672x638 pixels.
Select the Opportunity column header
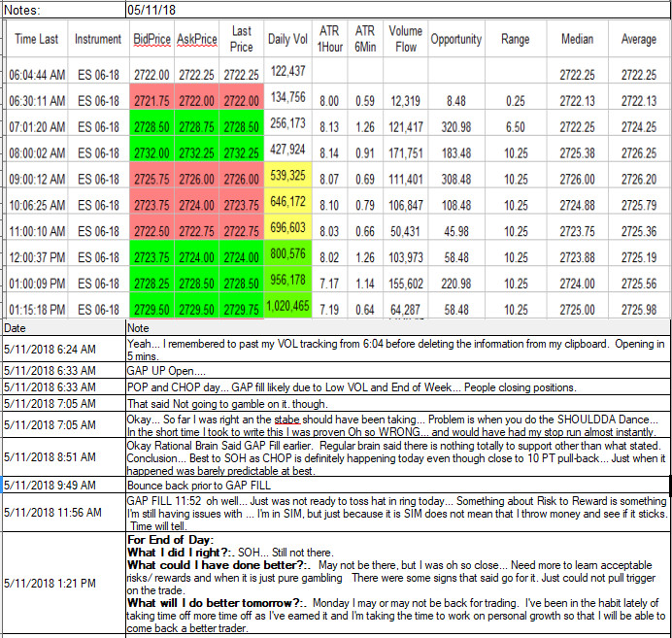[456, 39]
